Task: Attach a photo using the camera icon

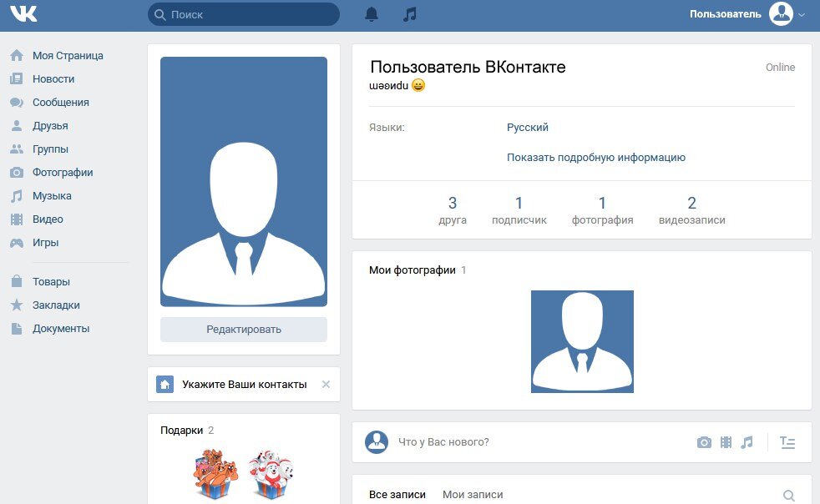Action: pos(704,442)
